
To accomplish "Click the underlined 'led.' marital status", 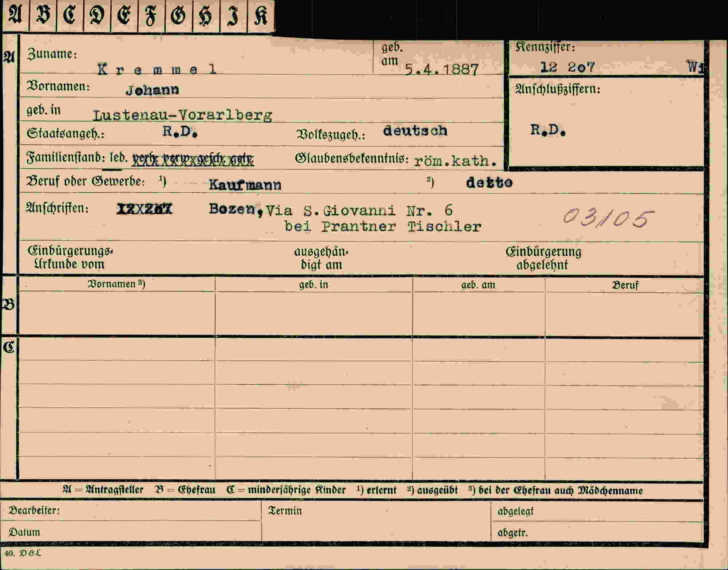I will coord(119,158).
